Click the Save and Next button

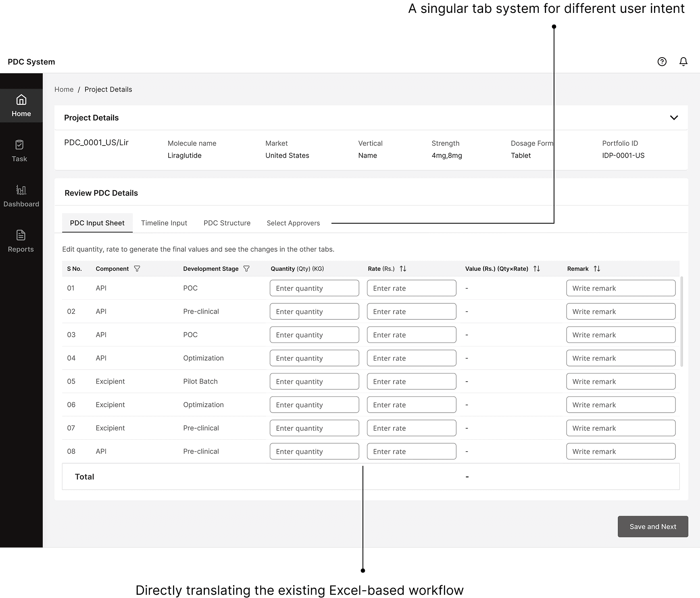pyautogui.click(x=653, y=526)
